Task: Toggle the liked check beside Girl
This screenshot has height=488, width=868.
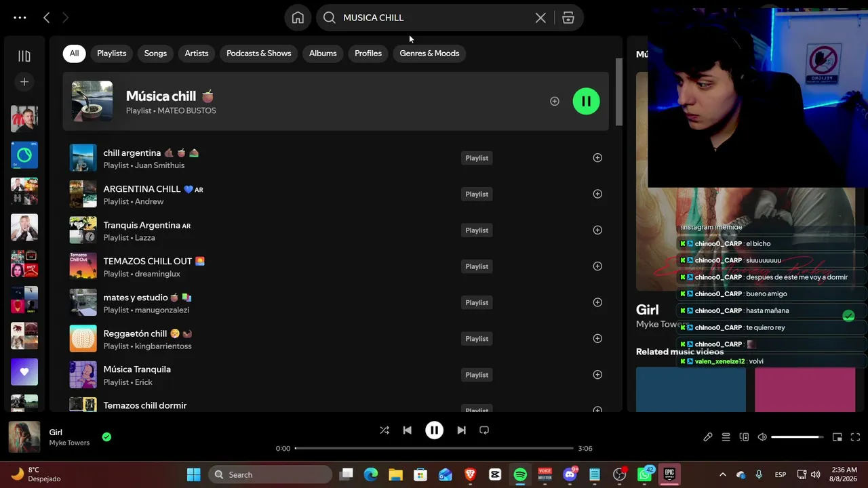Action: point(106,437)
